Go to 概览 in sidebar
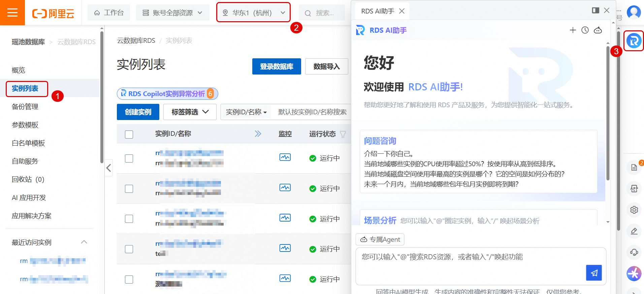 (x=19, y=70)
